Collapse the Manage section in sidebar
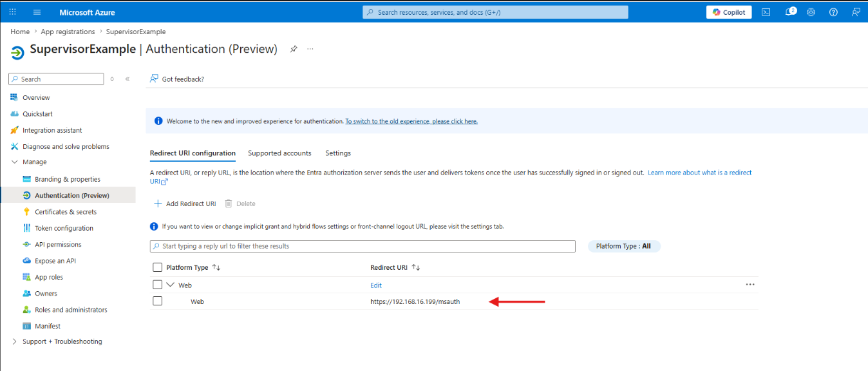 coord(14,162)
